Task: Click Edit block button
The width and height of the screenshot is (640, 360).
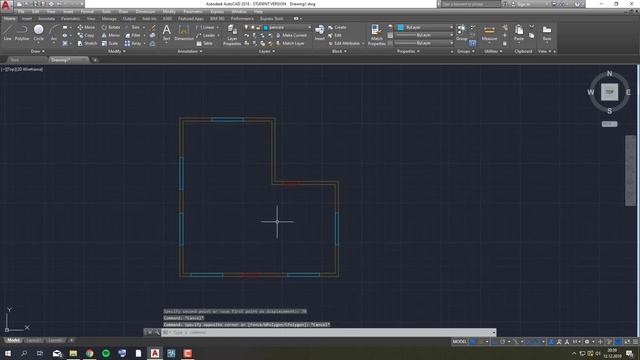Action: tap(335, 36)
